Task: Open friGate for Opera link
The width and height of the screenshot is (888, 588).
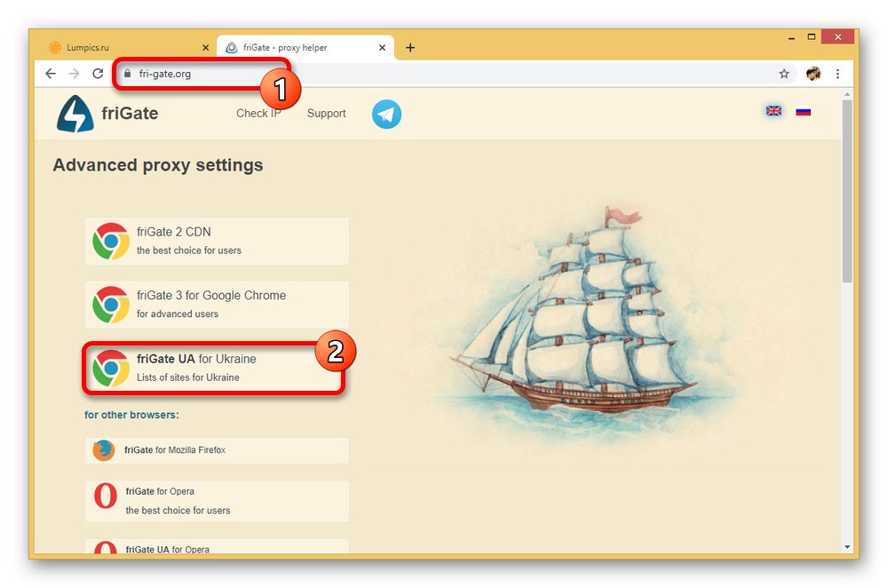Action: [x=217, y=501]
